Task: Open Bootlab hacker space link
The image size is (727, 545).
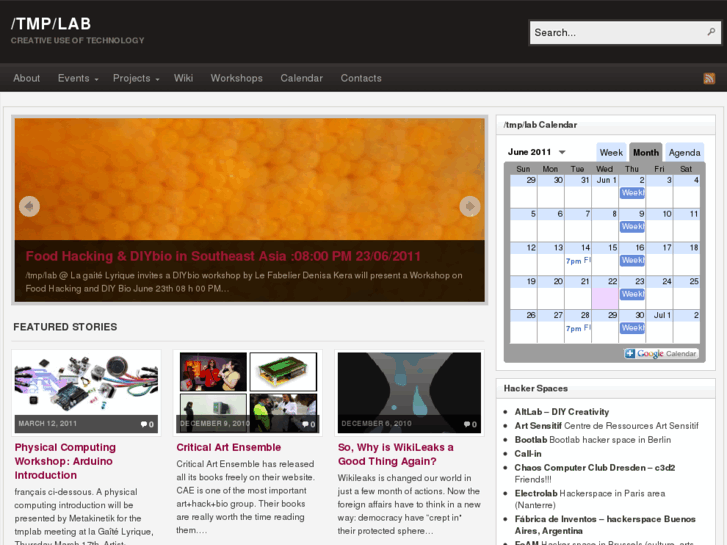Action: (531, 440)
